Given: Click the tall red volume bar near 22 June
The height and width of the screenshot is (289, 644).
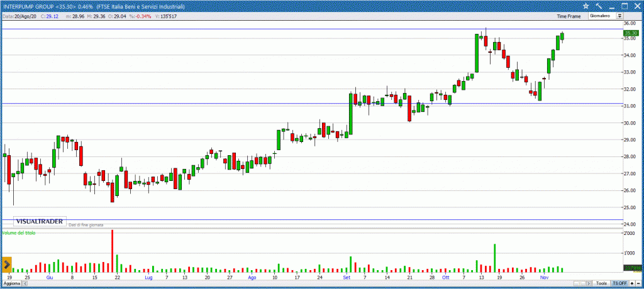Looking at the screenshot, I should coord(112,251).
